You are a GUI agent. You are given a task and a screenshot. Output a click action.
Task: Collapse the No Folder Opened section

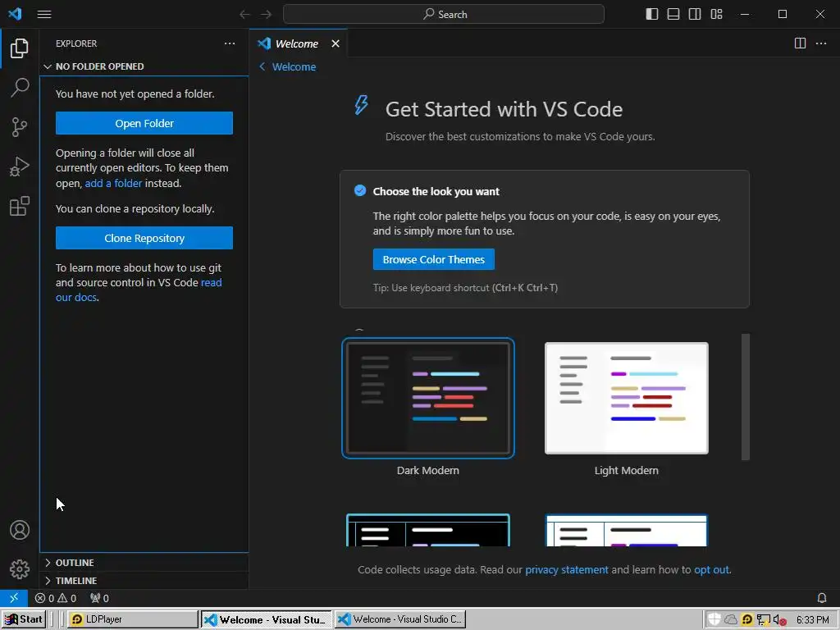coord(144,66)
